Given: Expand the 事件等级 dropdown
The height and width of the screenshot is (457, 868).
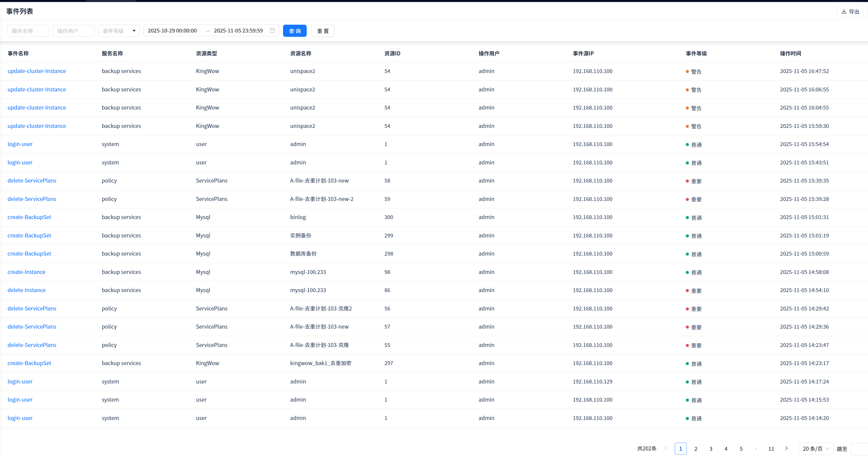Looking at the screenshot, I should [x=119, y=31].
